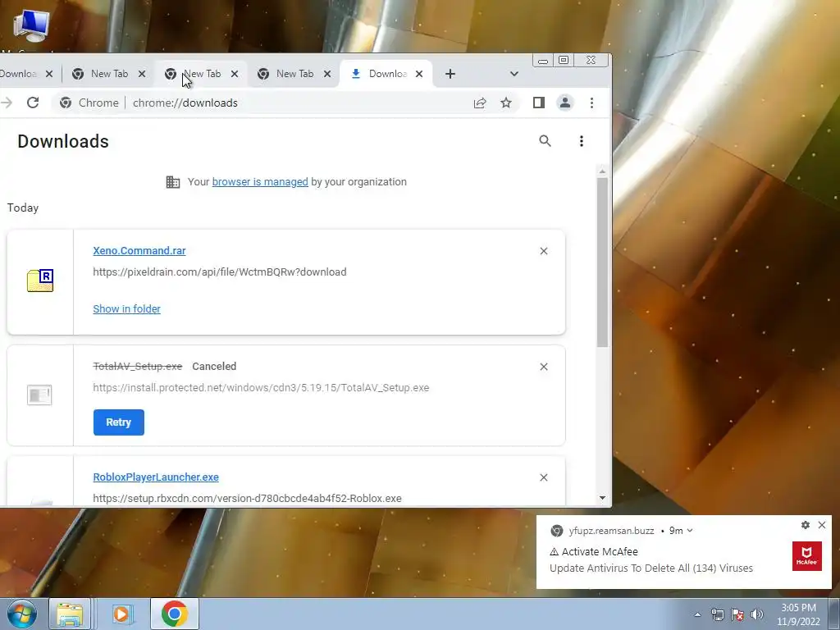This screenshot has height=630, width=840.
Task: Follow the 'browser is managed' link
Action: pyautogui.click(x=260, y=182)
